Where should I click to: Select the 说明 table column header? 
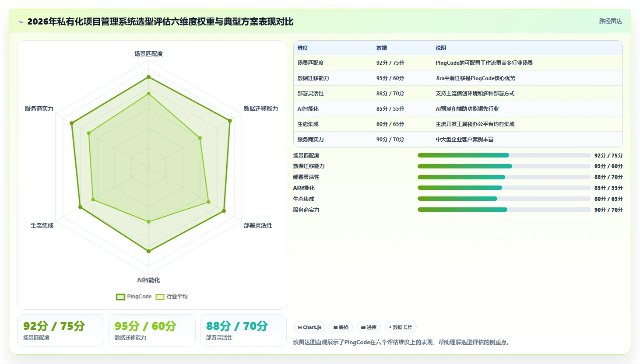click(x=440, y=48)
